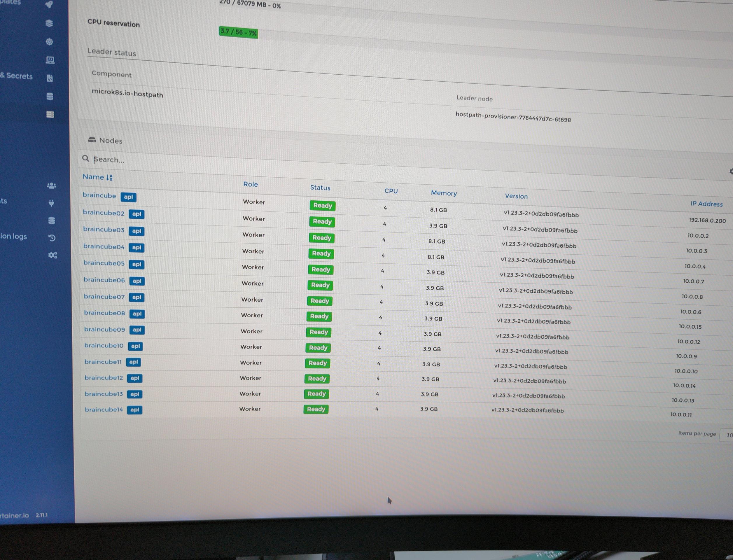Click the history clock icon for logs

[52, 238]
